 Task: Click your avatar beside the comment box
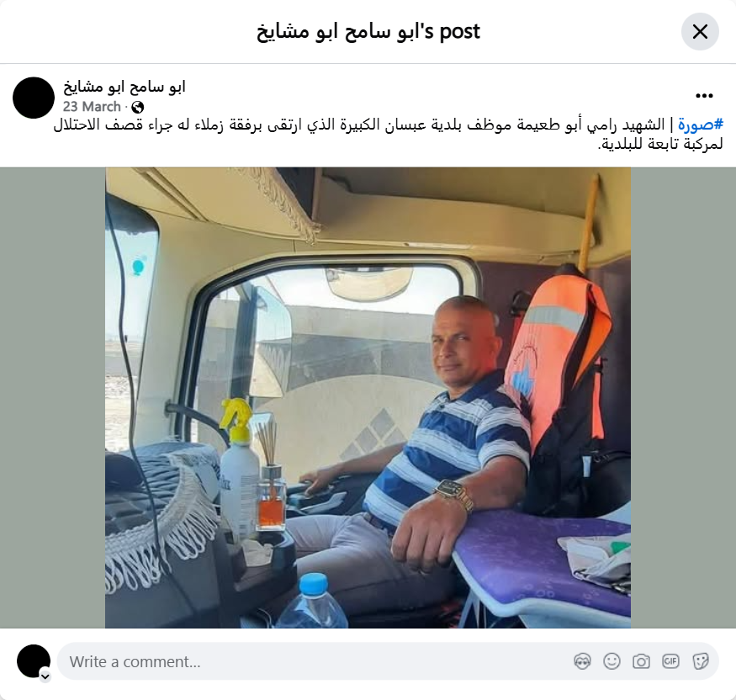(x=34, y=661)
